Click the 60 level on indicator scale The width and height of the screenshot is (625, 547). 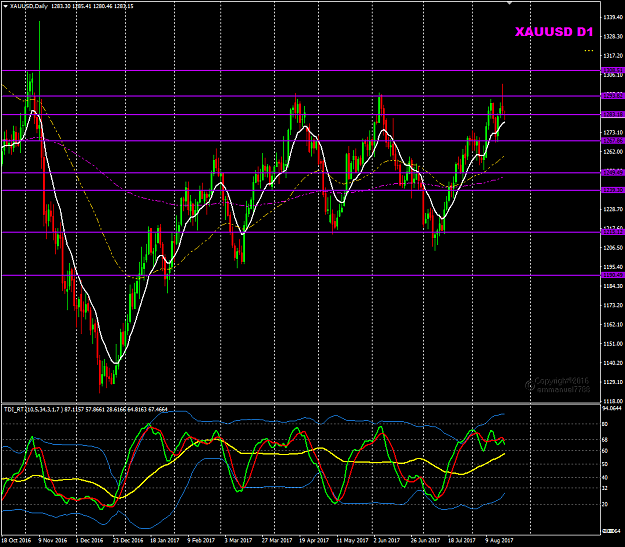605,451
